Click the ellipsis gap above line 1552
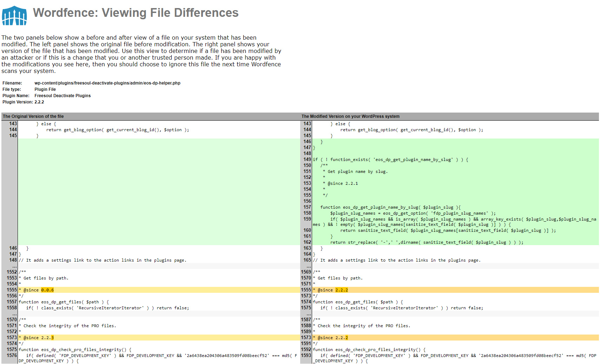This screenshot has height=364, width=600. click(14, 266)
